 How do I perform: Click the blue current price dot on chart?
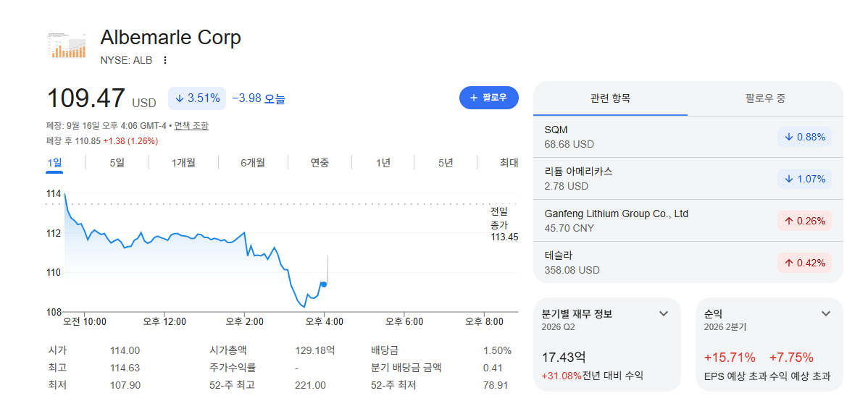click(x=323, y=284)
